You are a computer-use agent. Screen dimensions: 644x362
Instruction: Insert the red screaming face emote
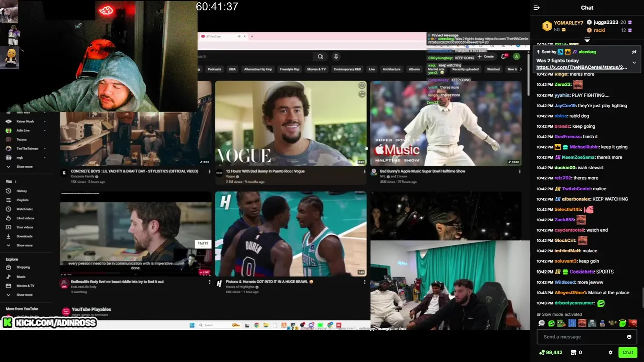click(582, 323)
